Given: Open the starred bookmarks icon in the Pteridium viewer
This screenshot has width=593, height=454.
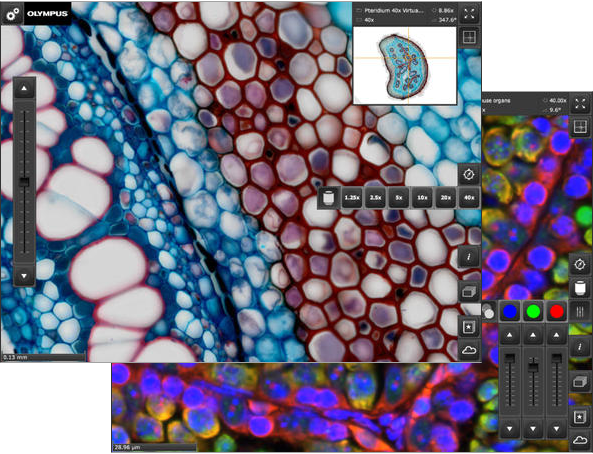Looking at the screenshot, I should (469, 327).
